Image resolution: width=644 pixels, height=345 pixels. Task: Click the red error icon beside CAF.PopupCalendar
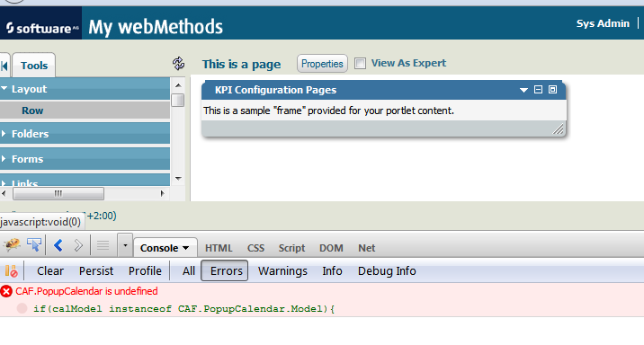tap(6, 292)
